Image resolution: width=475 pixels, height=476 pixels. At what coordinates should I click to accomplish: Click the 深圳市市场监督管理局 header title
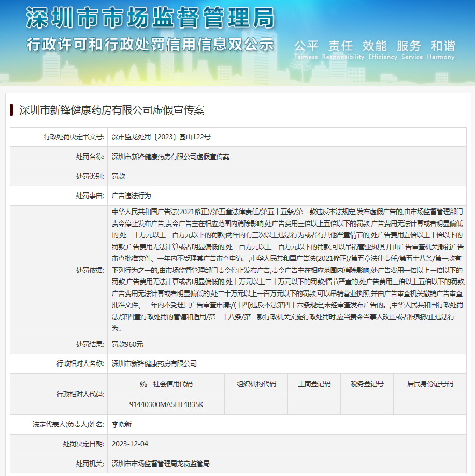[150, 19]
